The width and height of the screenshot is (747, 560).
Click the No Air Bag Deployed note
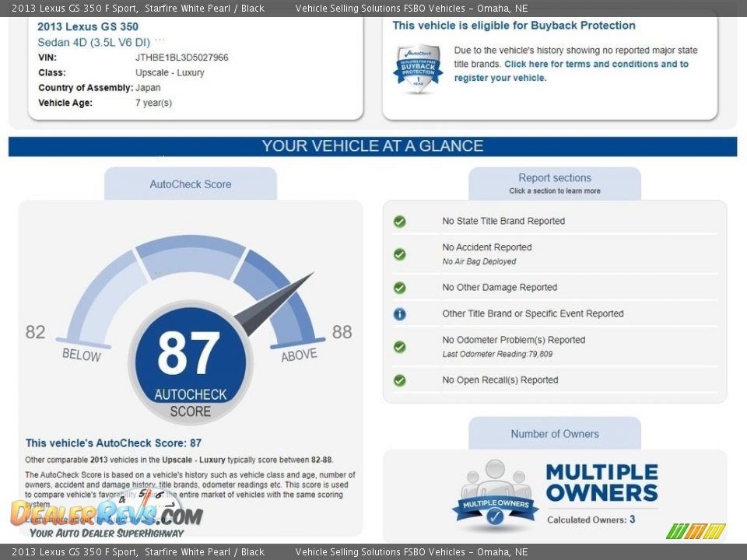click(x=479, y=261)
